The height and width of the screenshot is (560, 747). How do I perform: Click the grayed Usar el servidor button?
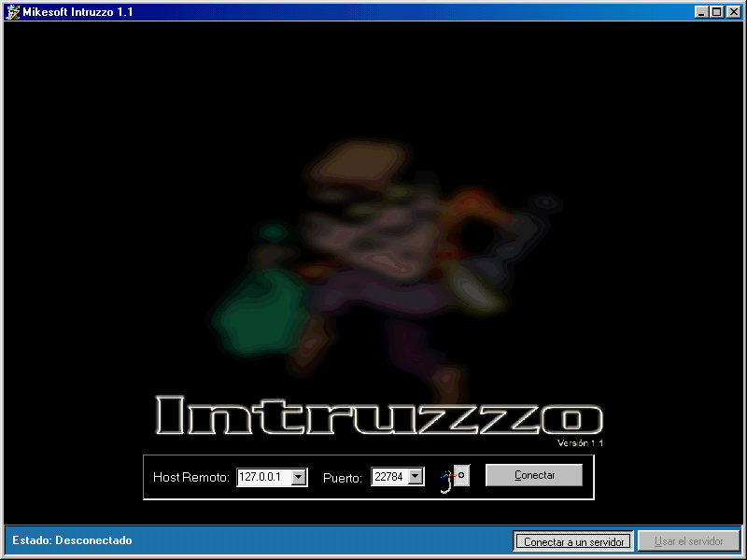689,540
